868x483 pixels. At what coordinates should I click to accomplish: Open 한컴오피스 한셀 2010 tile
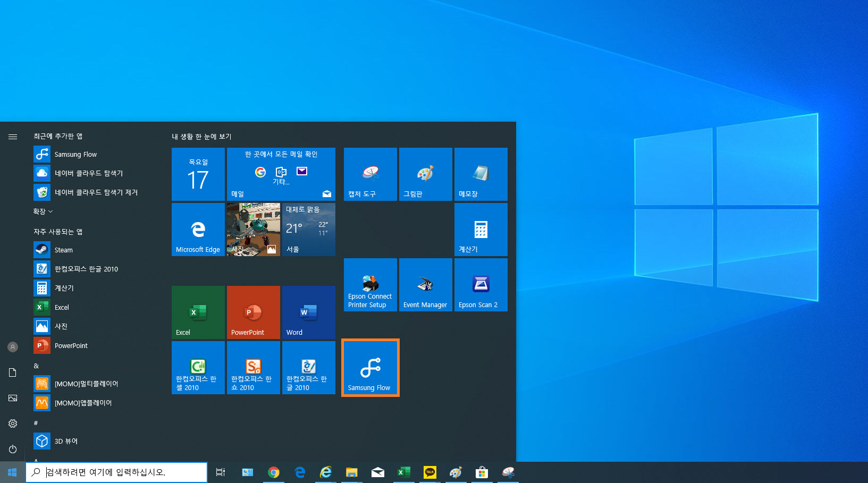click(198, 368)
